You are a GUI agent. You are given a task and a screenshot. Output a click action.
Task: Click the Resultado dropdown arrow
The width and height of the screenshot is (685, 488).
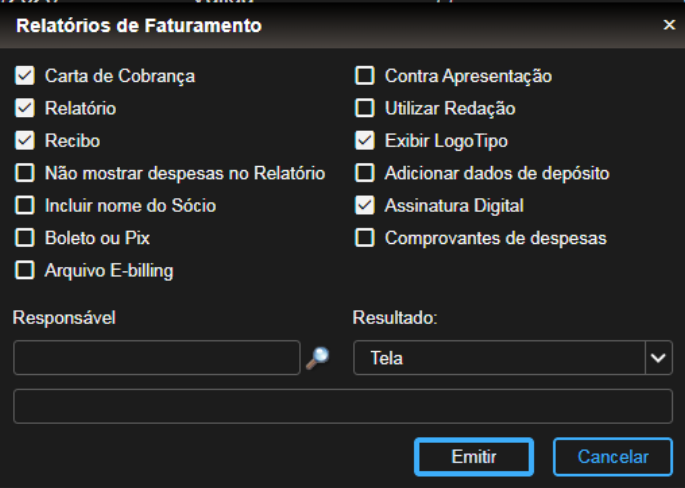658,357
